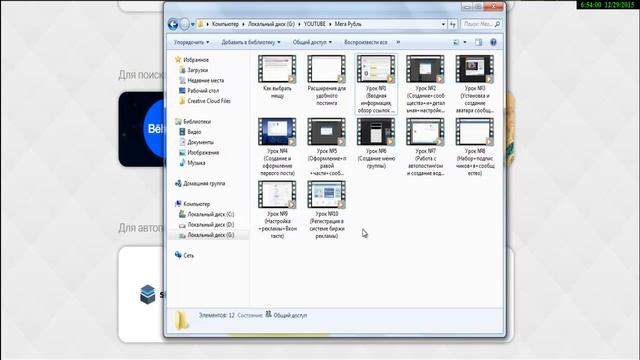
Task: Select video Урок №3 thumbnail
Action: tap(475, 84)
